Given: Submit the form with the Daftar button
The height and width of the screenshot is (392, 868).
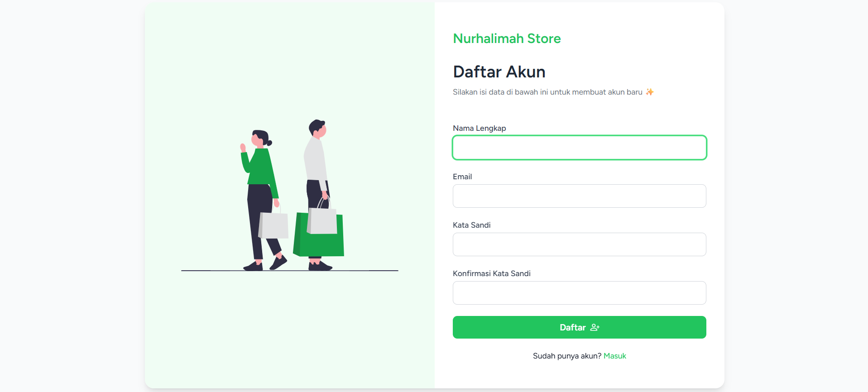Looking at the screenshot, I should pyautogui.click(x=580, y=327).
